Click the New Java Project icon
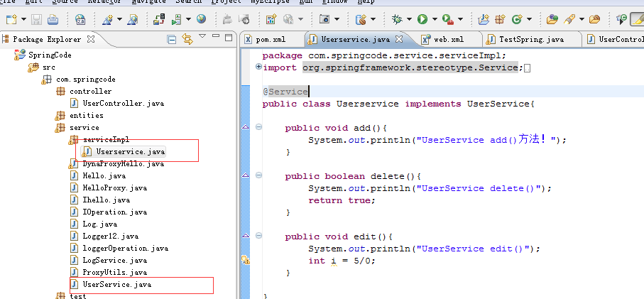The image size is (644, 299). click(x=484, y=19)
